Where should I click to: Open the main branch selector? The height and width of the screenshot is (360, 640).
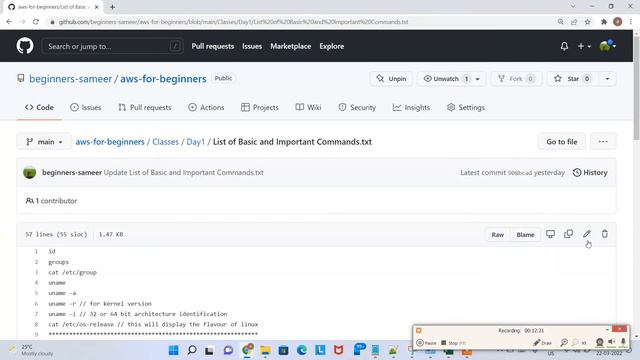[44, 142]
